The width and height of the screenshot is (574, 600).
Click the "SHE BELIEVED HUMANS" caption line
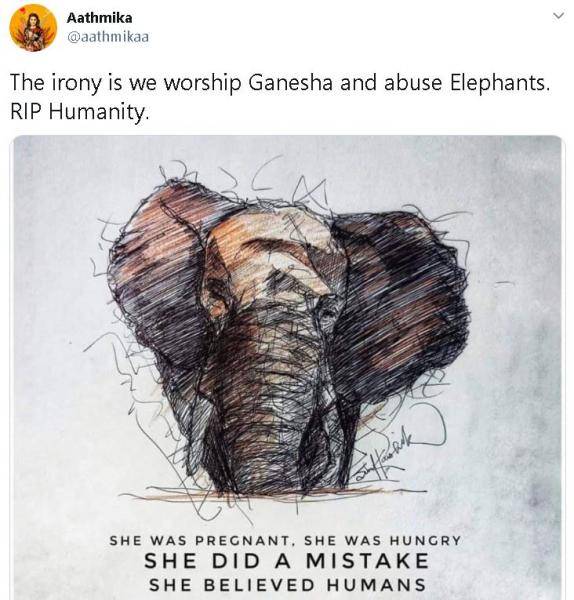(x=287, y=585)
